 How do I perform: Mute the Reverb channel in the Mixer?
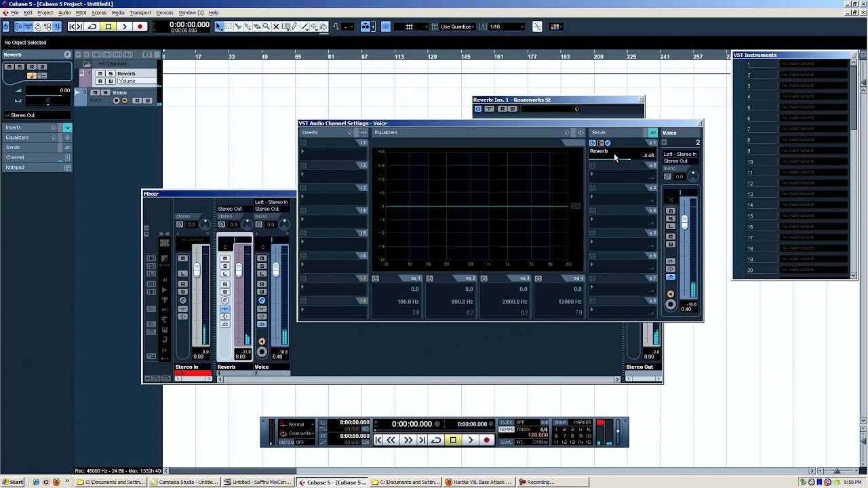224,258
